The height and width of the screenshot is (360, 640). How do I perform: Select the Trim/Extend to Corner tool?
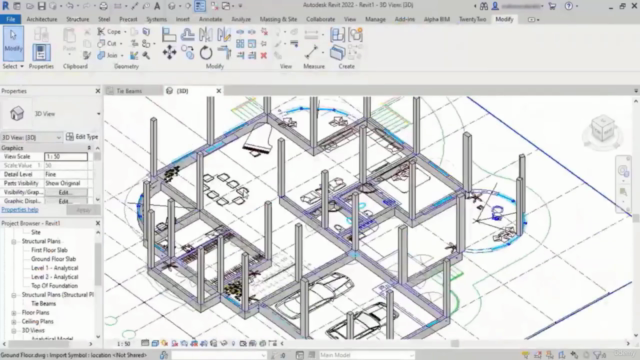click(x=224, y=53)
